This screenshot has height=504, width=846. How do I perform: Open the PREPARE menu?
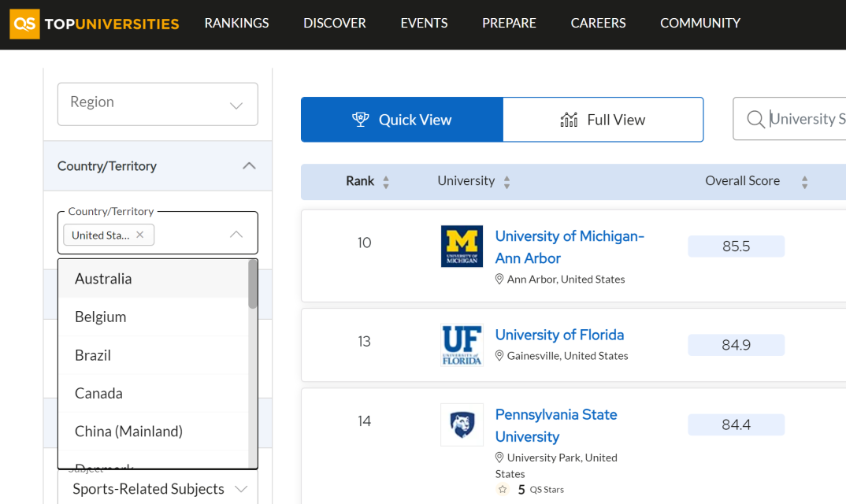(509, 23)
